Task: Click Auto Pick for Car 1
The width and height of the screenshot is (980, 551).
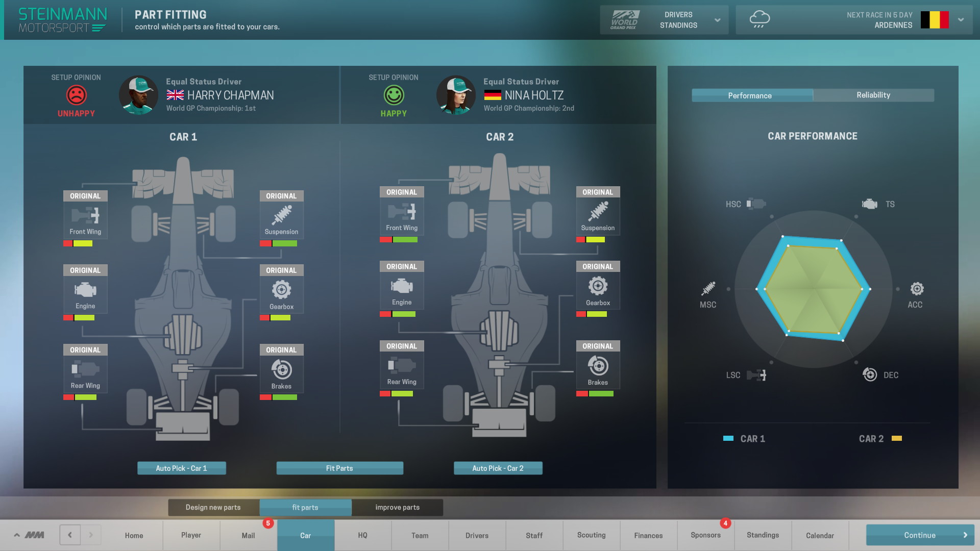Action: [x=181, y=467]
